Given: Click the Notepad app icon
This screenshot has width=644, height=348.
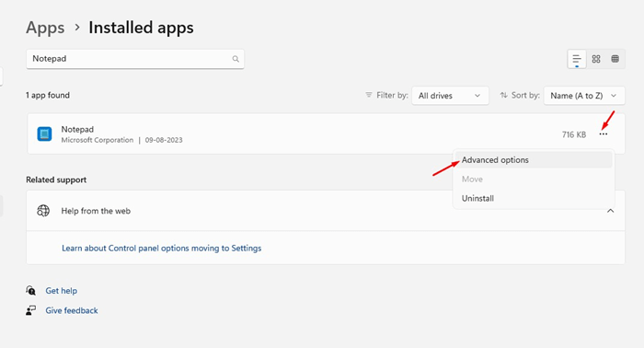Looking at the screenshot, I should click(44, 133).
